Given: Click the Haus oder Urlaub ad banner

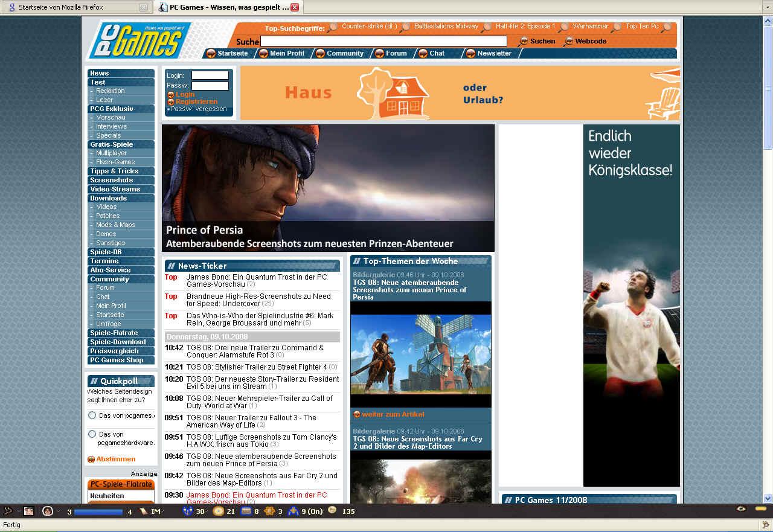Looking at the screenshot, I should pyautogui.click(x=460, y=93).
